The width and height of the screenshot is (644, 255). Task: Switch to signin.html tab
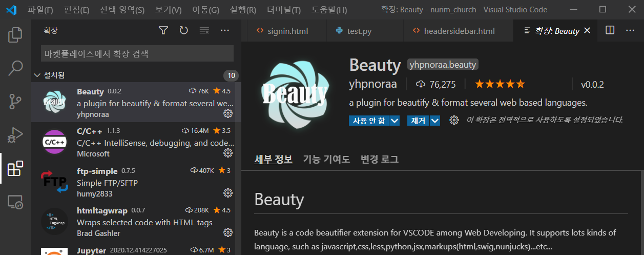click(x=287, y=31)
